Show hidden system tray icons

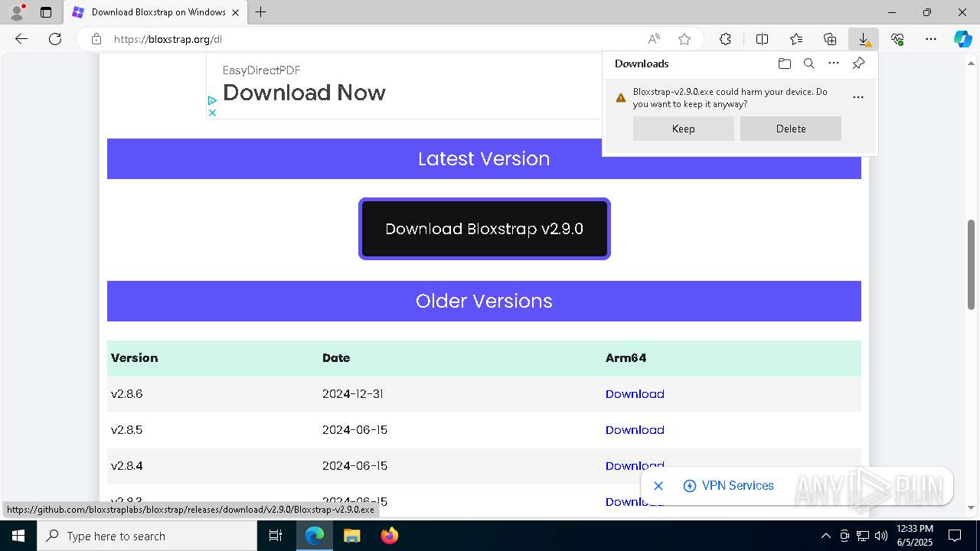825,536
